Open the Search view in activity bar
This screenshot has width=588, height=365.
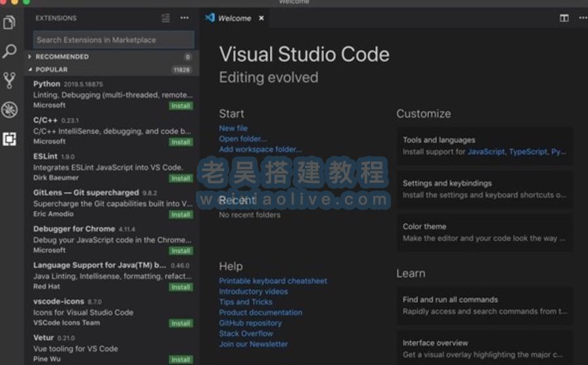(9, 52)
